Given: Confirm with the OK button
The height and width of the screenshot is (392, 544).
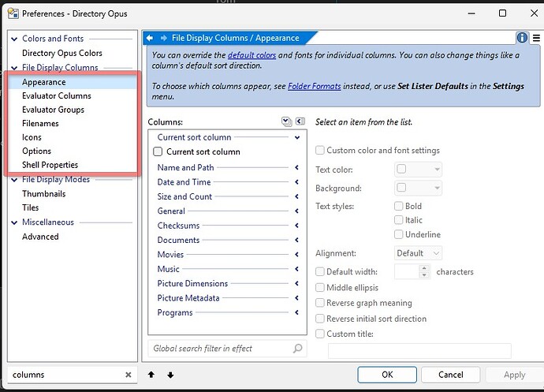Looking at the screenshot, I should 387,375.
